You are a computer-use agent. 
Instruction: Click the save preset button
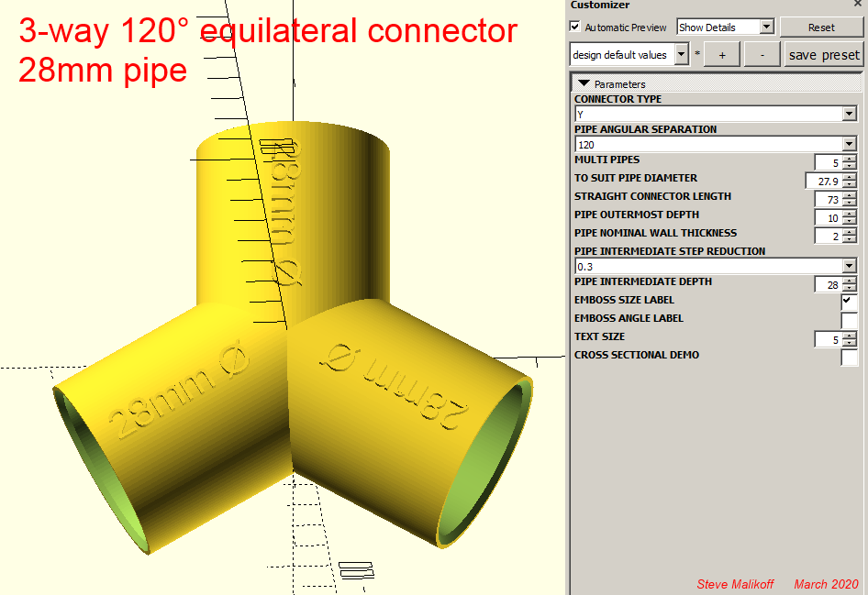824,55
